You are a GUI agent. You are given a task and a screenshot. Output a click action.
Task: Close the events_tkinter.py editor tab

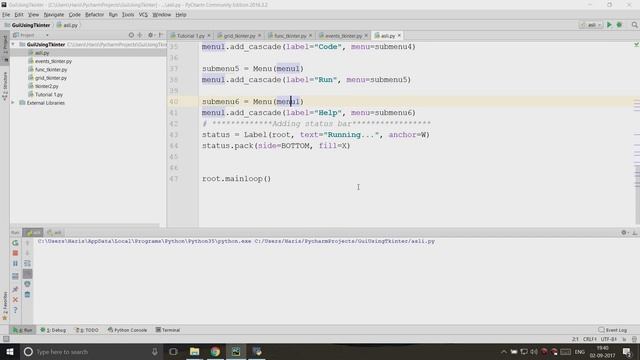(x=366, y=36)
